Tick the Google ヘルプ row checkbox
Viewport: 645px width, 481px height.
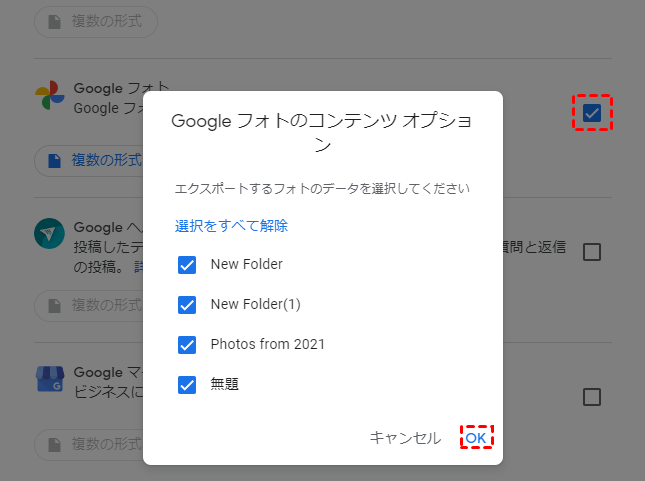592,252
